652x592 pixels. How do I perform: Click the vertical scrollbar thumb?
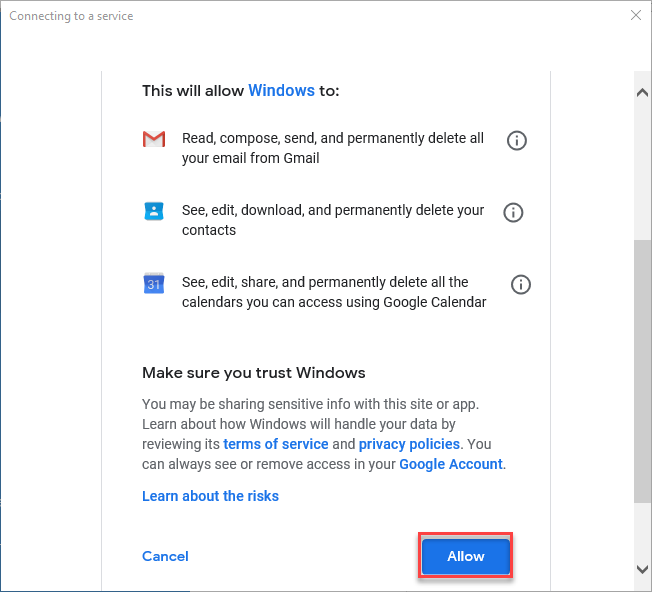642,371
